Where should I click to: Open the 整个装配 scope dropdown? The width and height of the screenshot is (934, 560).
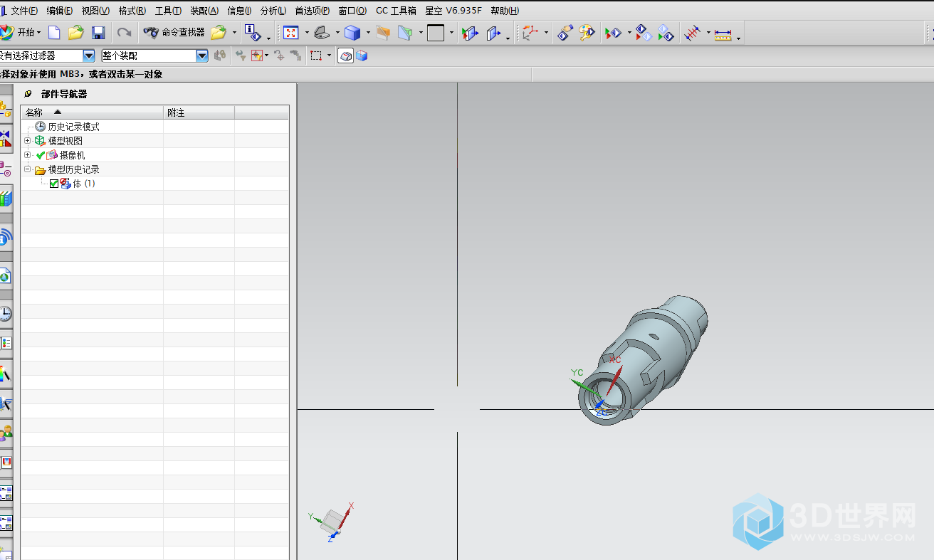[x=202, y=56]
